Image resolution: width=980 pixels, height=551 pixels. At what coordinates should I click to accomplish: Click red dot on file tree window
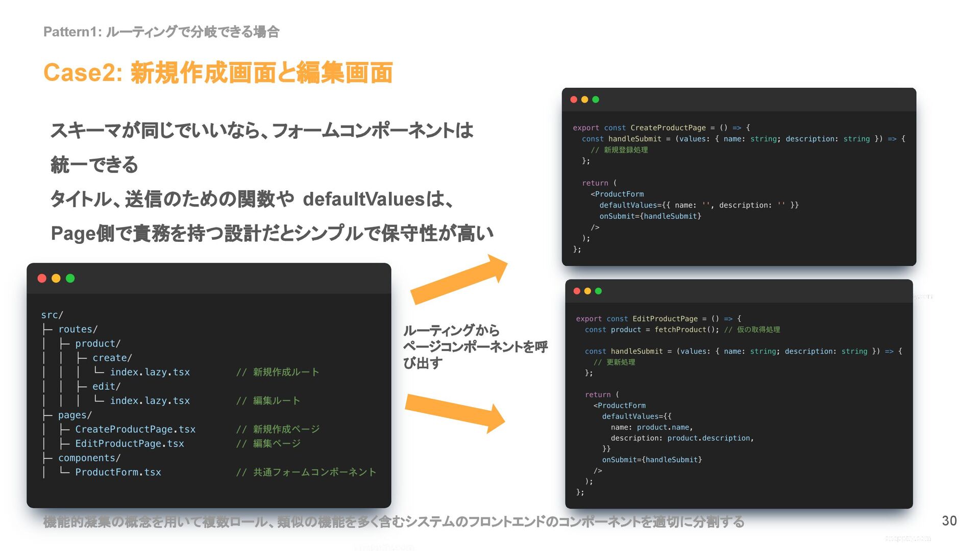tap(42, 278)
